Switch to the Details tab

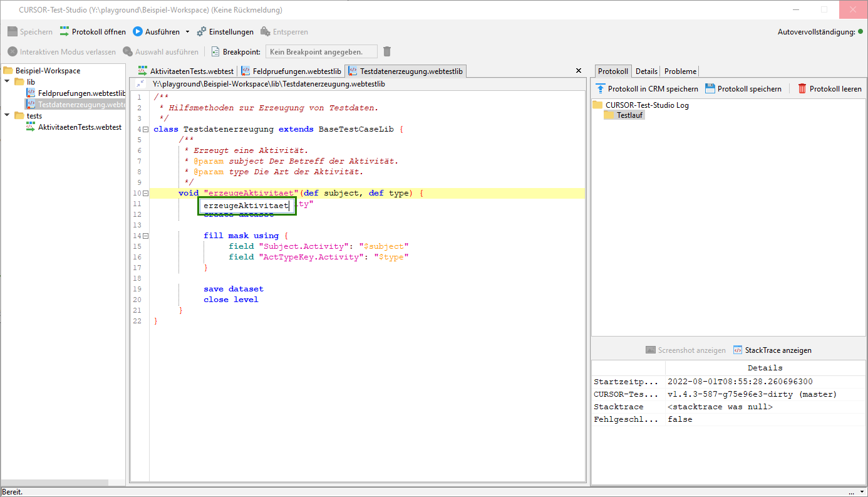coord(646,71)
